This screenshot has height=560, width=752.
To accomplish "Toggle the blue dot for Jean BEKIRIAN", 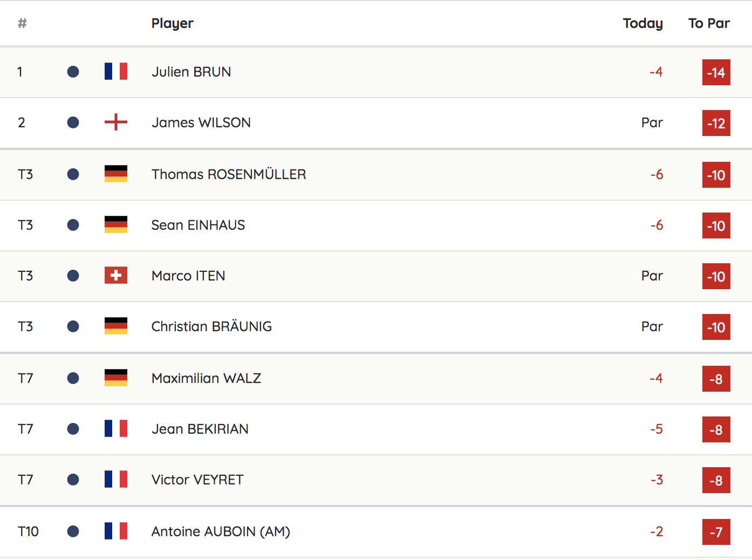I will coord(73,429).
